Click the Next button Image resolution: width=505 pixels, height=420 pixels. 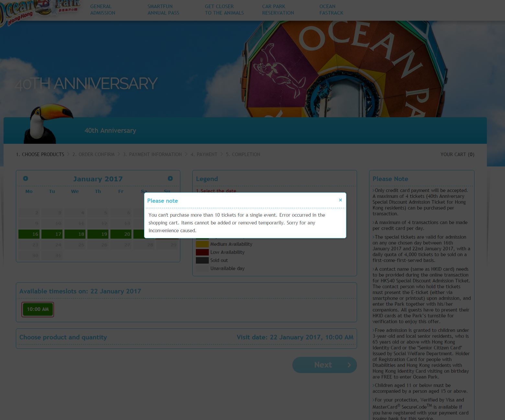tap(324, 365)
